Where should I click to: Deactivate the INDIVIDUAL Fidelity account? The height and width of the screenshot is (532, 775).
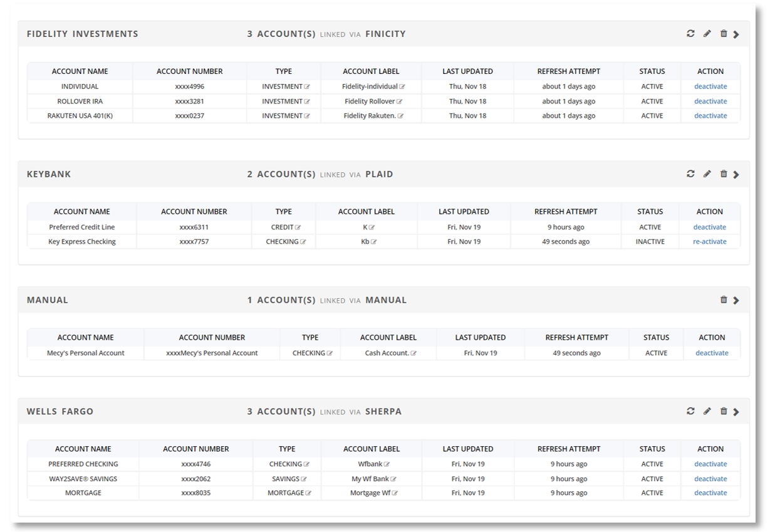pos(710,86)
